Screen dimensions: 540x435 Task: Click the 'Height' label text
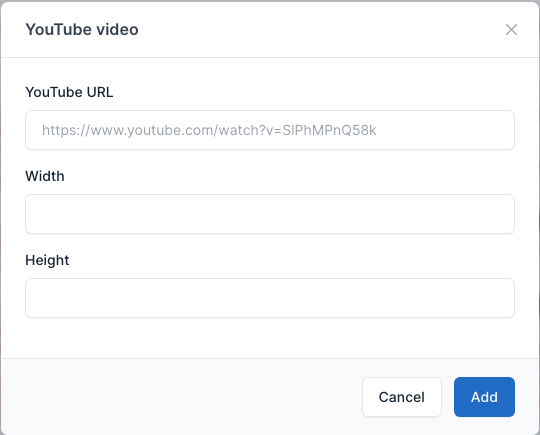click(47, 260)
